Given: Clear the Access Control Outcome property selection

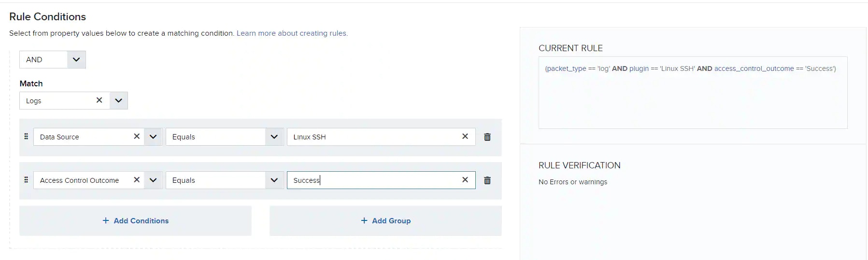Looking at the screenshot, I should point(137,180).
